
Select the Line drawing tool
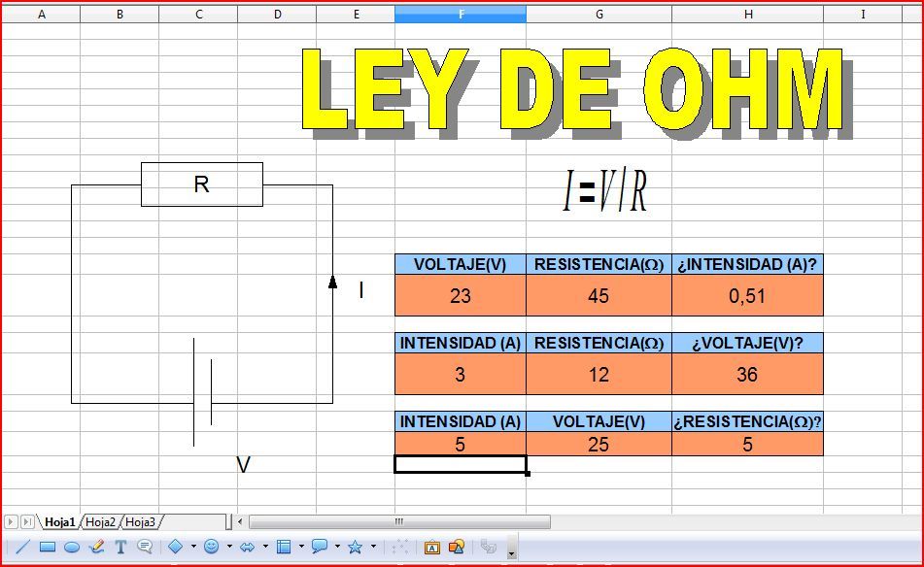pyautogui.click(x=22, y=547)
